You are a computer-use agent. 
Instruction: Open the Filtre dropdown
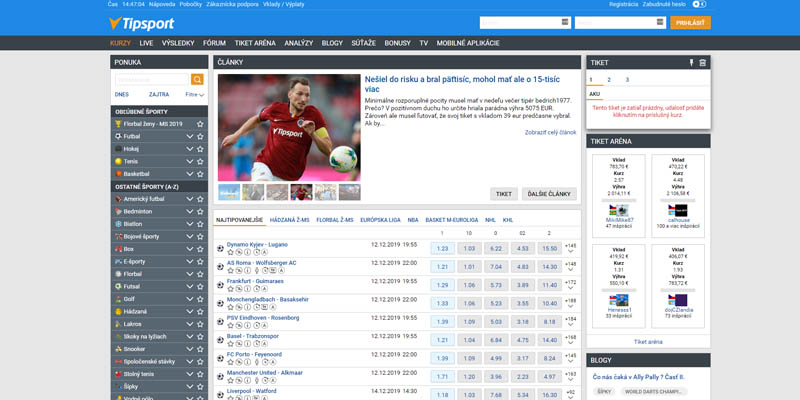pyautogui.click(x=195, y=94)
